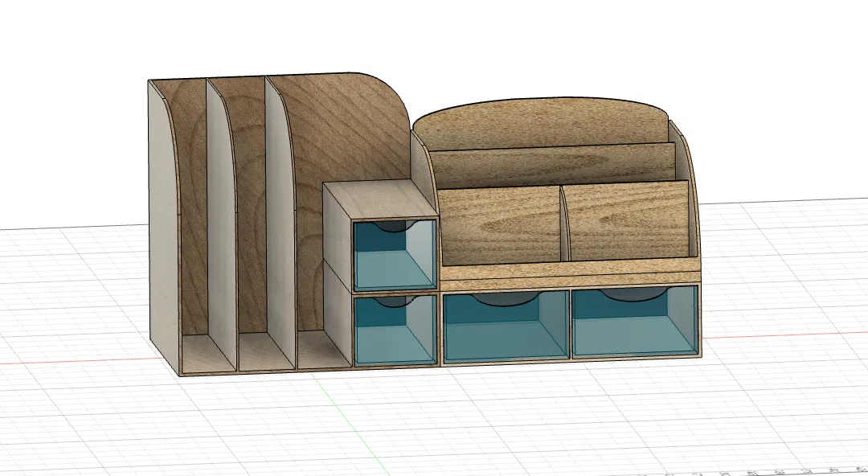Select the top face of small drawer cabinet
Image resolution: width=868 pixels, height=476 pixels.
(x=381, y=199)
